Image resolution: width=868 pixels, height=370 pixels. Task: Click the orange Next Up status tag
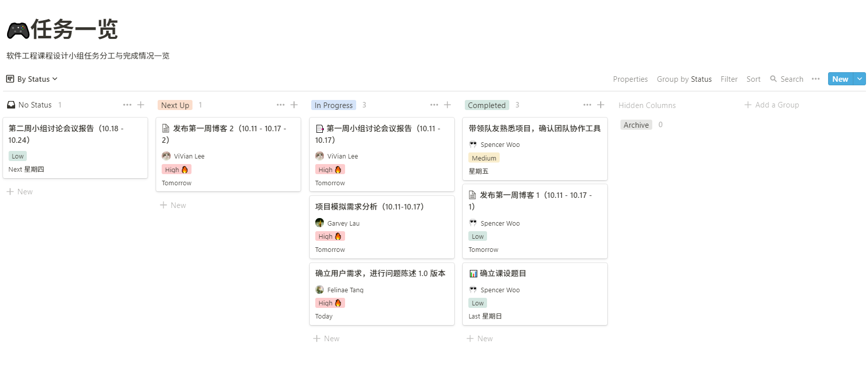coord(175,105)
